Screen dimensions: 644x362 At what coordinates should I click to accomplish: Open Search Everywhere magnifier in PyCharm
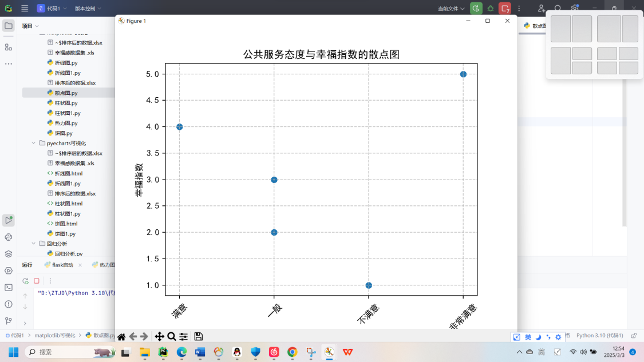point(558,8)
